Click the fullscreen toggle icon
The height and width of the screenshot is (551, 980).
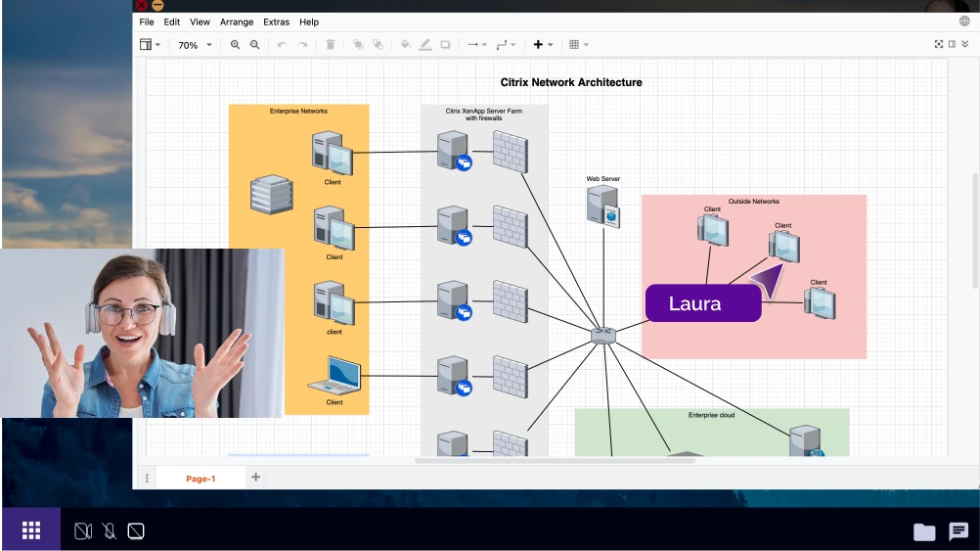coord(939,44)
